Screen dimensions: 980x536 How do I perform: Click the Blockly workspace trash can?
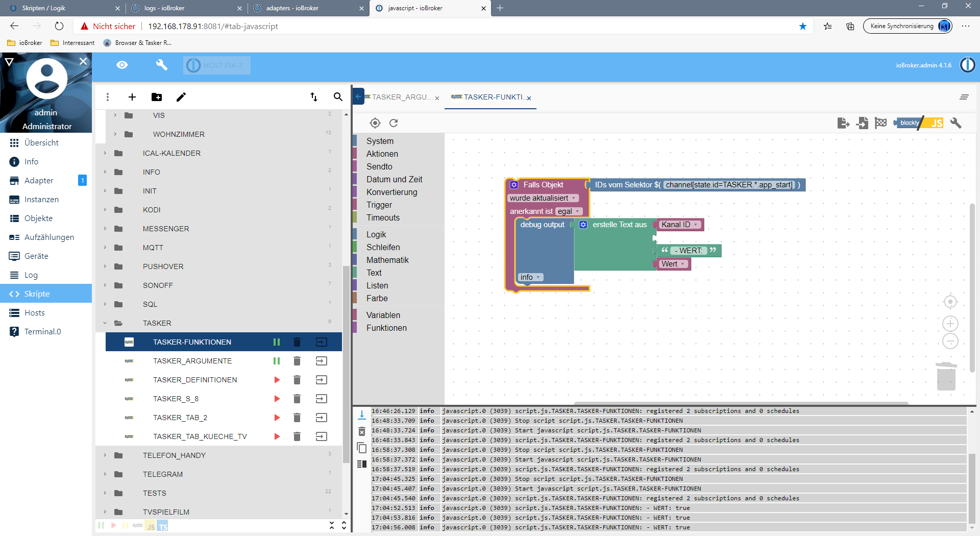pyautogui.click(x=946, y=376)
